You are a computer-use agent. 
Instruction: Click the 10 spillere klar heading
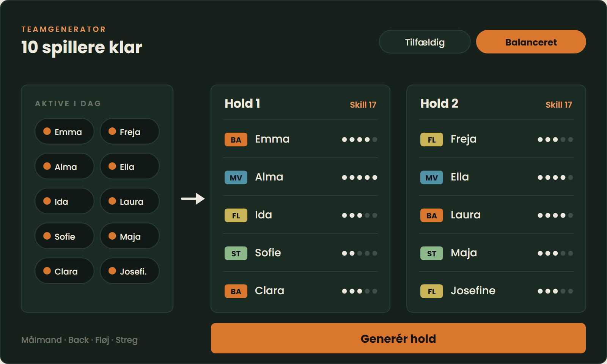click(82, 47)
